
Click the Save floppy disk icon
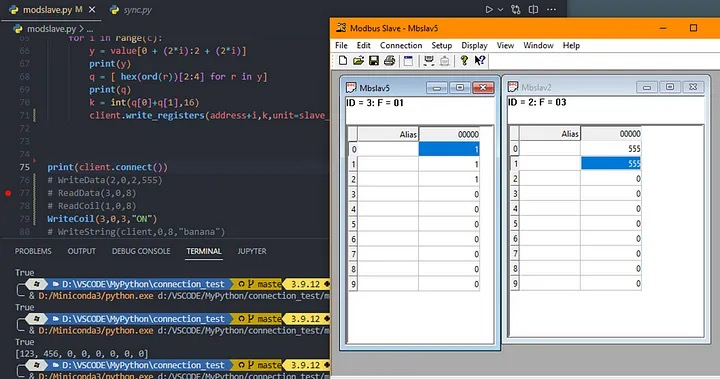click(x=374, y=61)
